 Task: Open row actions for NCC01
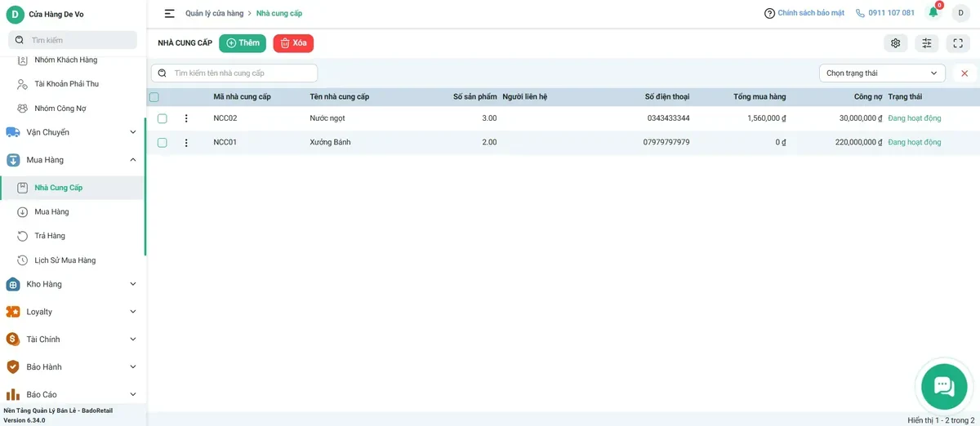coord(186,143)
